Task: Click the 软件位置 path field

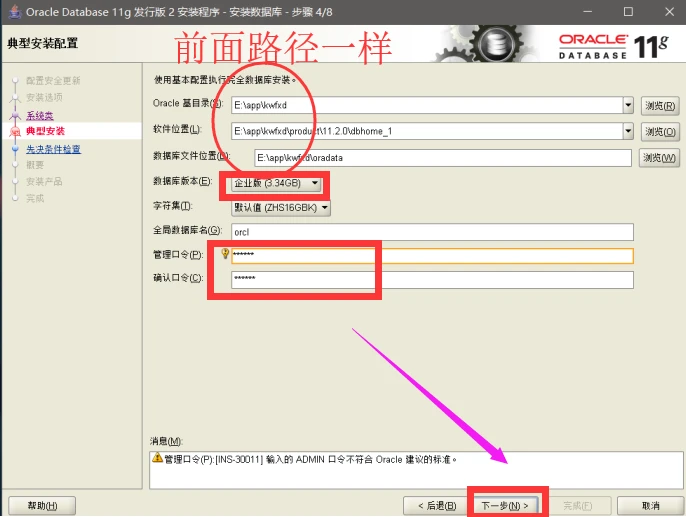Action: click(x=427, y=131)
